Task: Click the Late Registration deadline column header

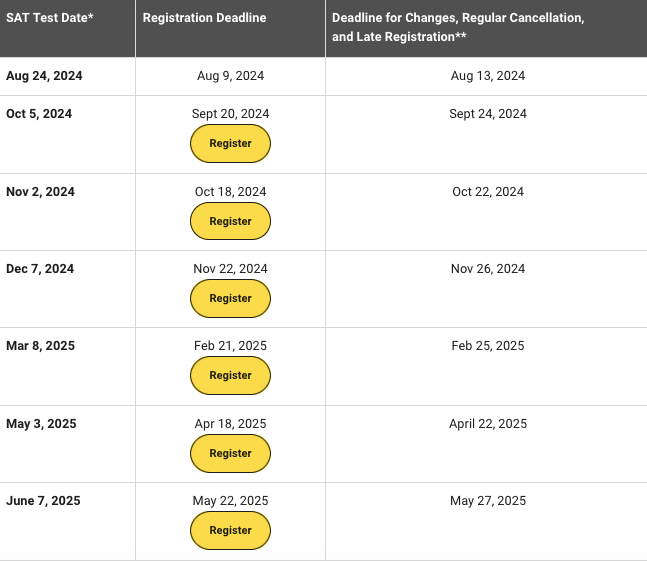Action: coord(458,27)
